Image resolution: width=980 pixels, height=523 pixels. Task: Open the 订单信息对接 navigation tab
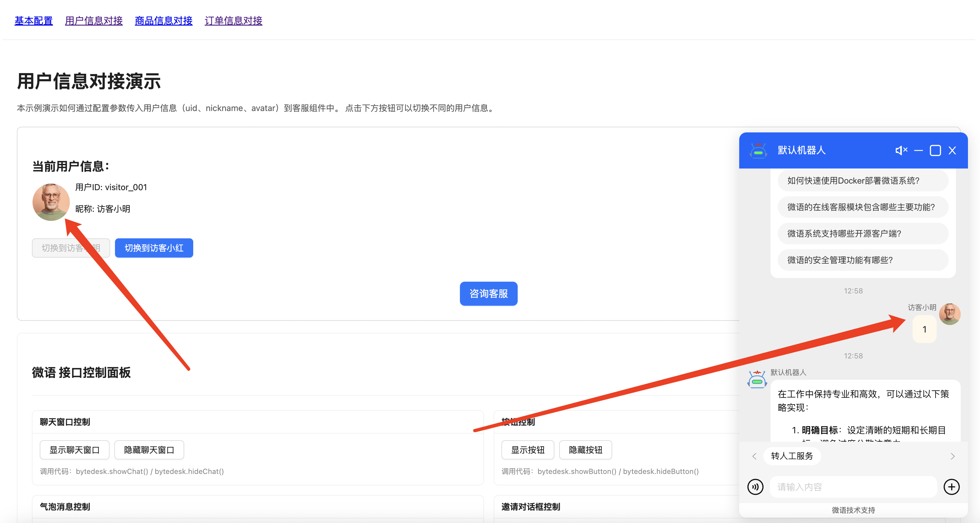[233, 20]
